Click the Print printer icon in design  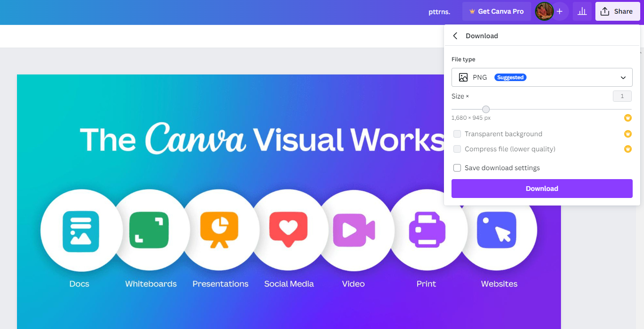427,230
